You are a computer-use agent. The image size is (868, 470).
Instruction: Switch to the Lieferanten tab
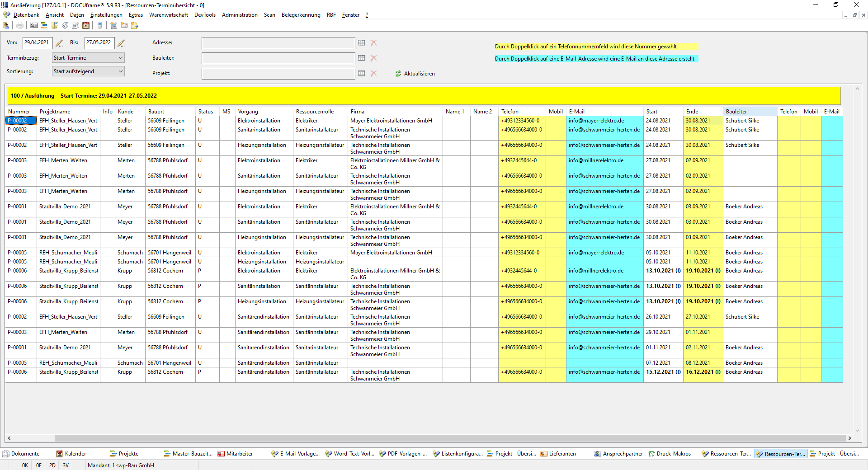(558, 454)
